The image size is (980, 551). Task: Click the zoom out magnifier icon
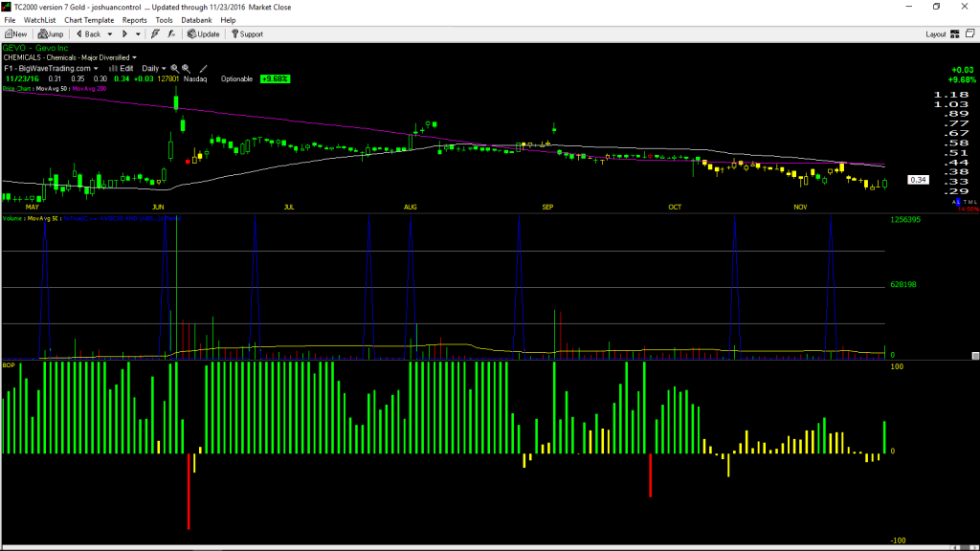click(x=187, y=69)
